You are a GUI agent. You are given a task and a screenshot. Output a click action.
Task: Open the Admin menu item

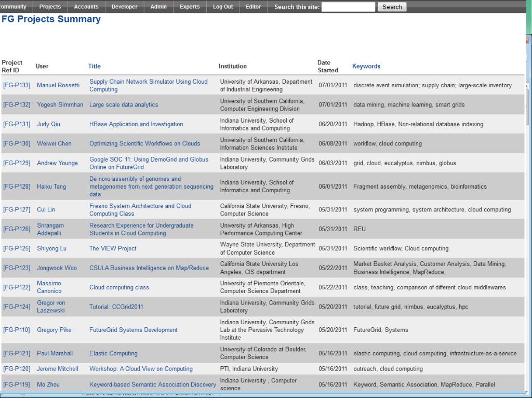(158, 7)
